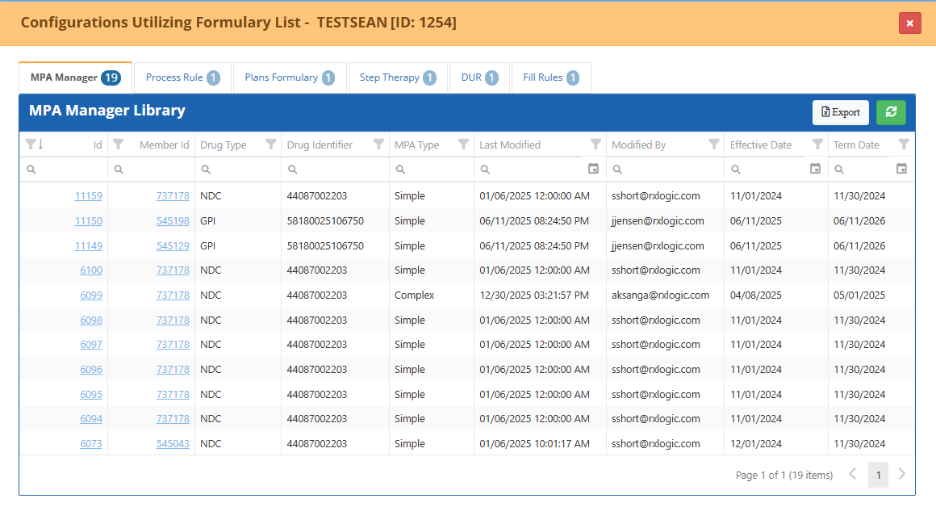Open the Step Therapy tab
The image size is (936, 507).
pyautogui.click(x=397, y=77)
